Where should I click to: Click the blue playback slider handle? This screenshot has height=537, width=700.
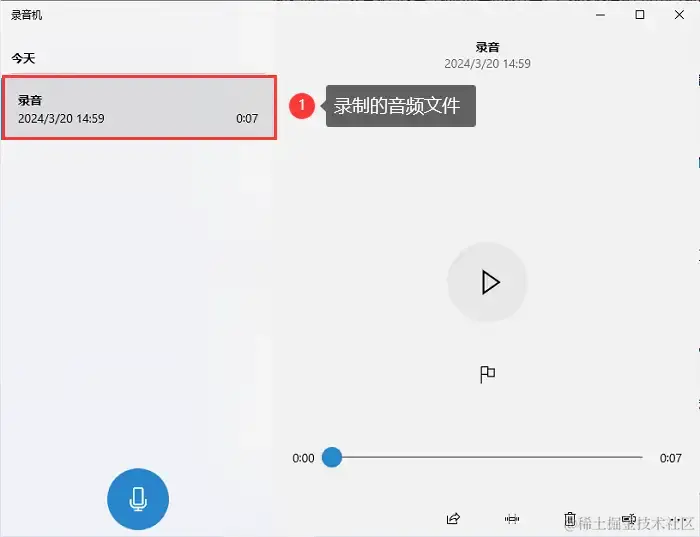point(332,457)
